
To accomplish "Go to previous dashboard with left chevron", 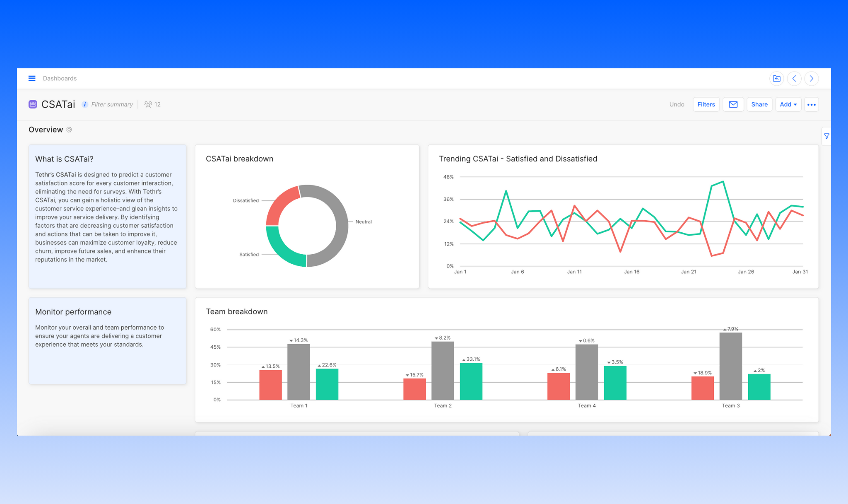I will (794, 79).
